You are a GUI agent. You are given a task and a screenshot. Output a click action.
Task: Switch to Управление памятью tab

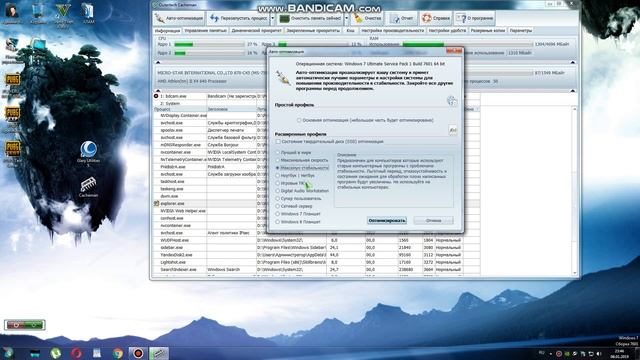(x=205, y=31)
